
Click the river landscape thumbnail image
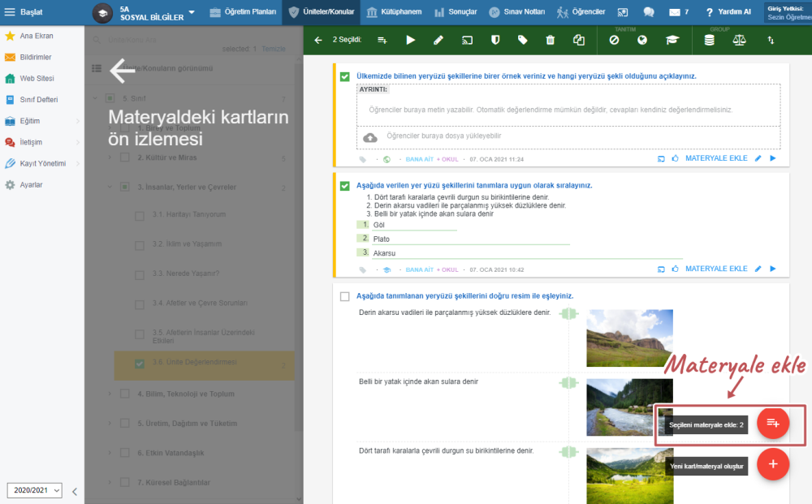pos(630,407)
